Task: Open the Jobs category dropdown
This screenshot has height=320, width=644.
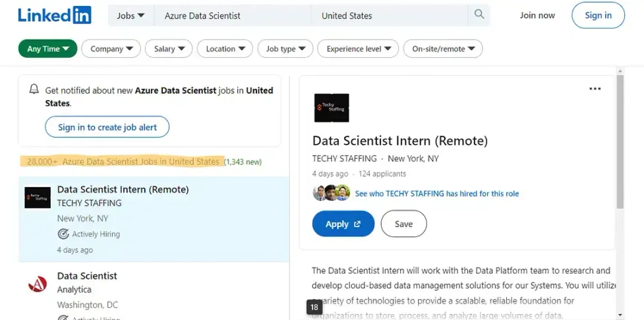Action: click(x=131, y=15)
